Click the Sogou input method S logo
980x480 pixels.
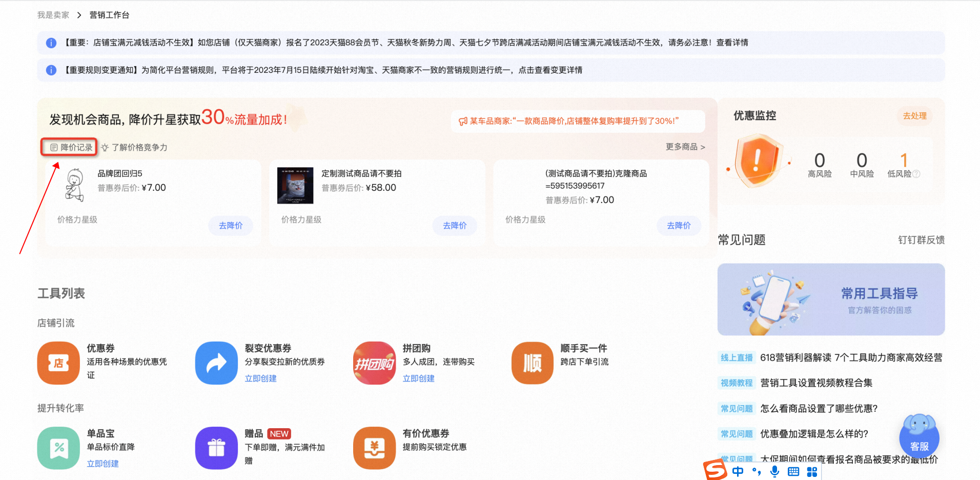pos(715,470)
